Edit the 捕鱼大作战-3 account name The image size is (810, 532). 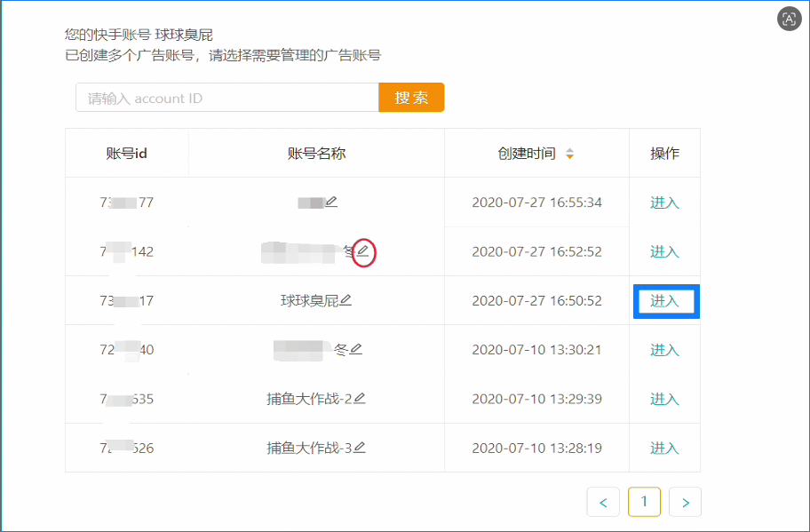[x=358, y=449]
